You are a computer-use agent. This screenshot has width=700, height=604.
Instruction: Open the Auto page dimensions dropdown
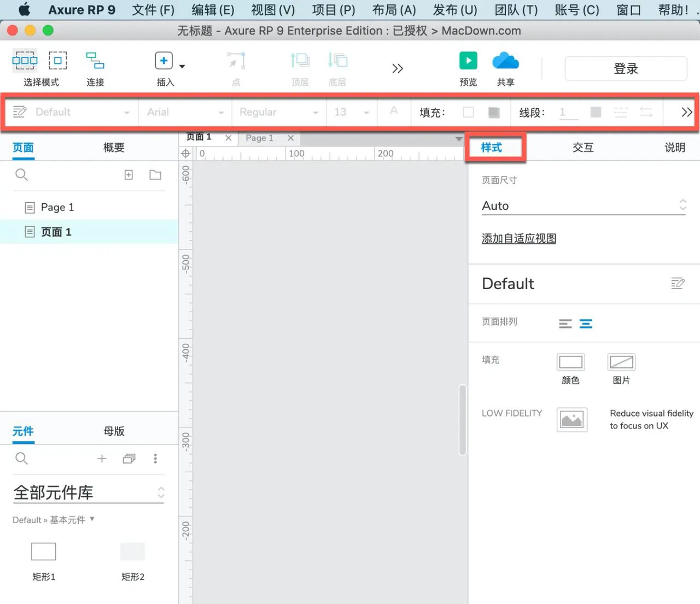pos(584,206)
